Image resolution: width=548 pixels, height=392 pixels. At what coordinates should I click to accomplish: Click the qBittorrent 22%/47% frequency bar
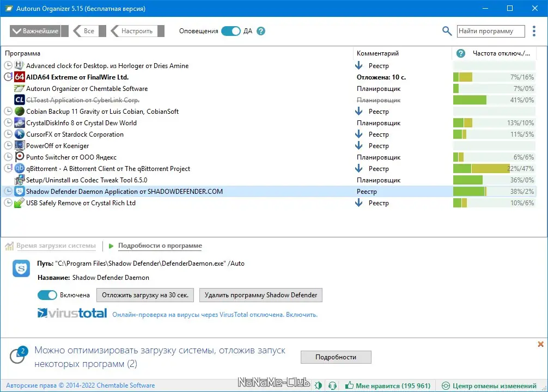pyautogui.click(x=494, y=168)
